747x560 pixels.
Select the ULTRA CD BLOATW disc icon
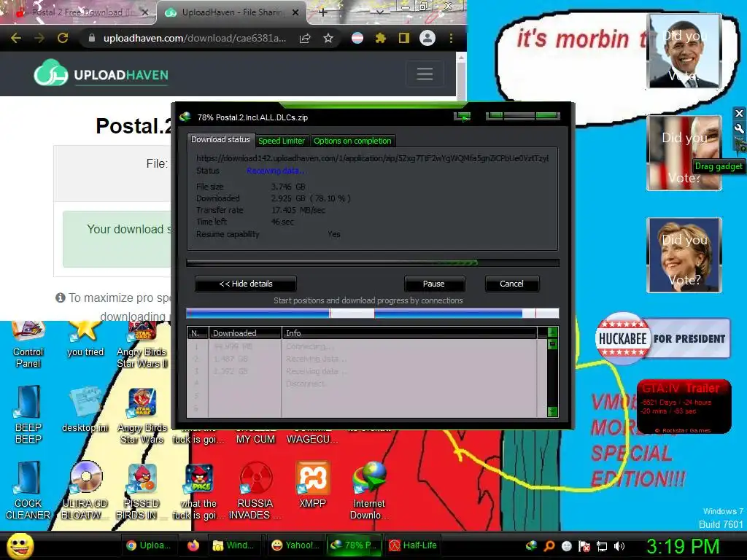85,491
